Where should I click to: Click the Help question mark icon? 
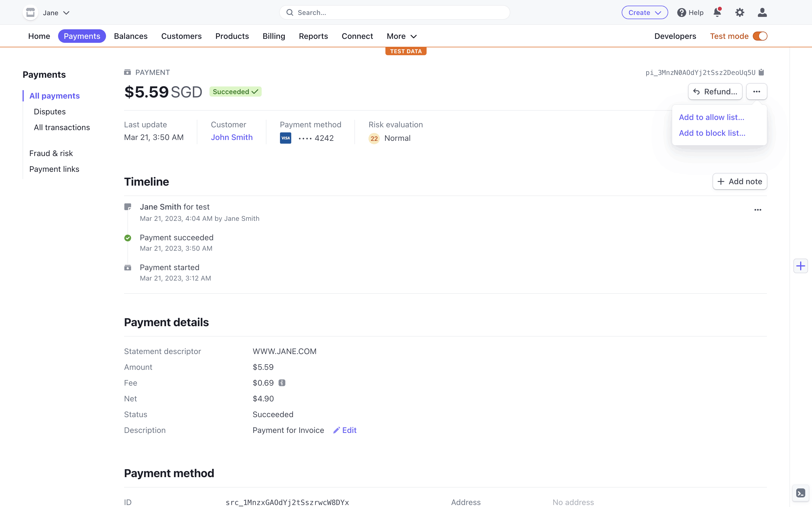(681, 12)
